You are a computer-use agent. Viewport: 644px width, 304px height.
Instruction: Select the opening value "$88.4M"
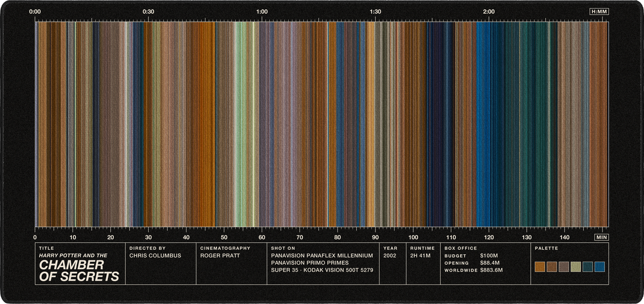point(491,263)
